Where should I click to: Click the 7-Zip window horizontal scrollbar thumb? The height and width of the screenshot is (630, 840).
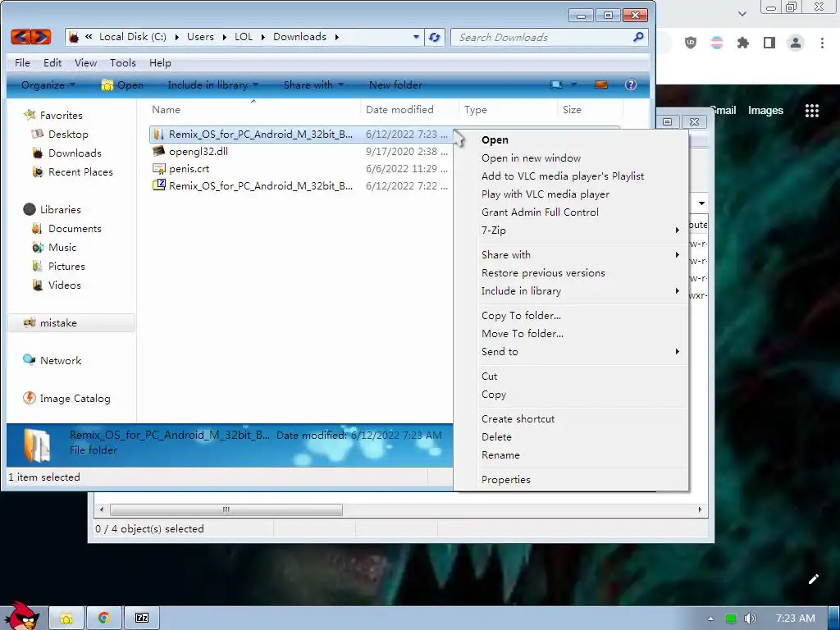click(x=226, y=509)
